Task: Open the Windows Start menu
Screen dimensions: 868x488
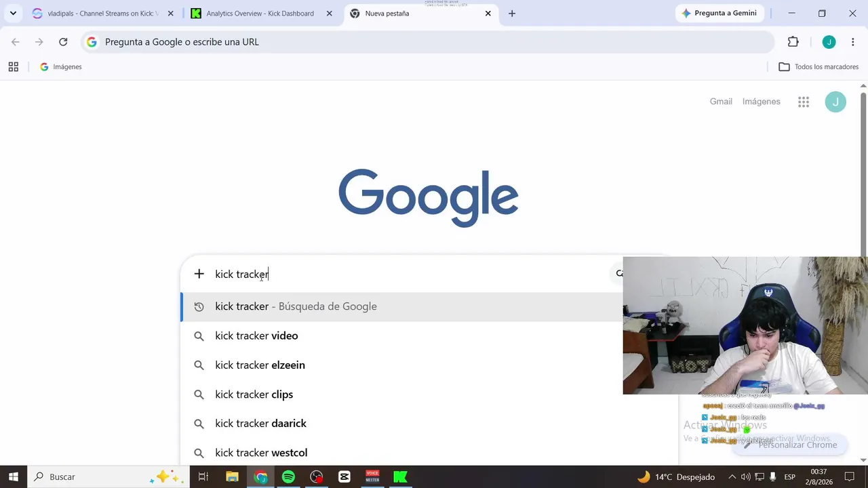Action: (14, 477)
